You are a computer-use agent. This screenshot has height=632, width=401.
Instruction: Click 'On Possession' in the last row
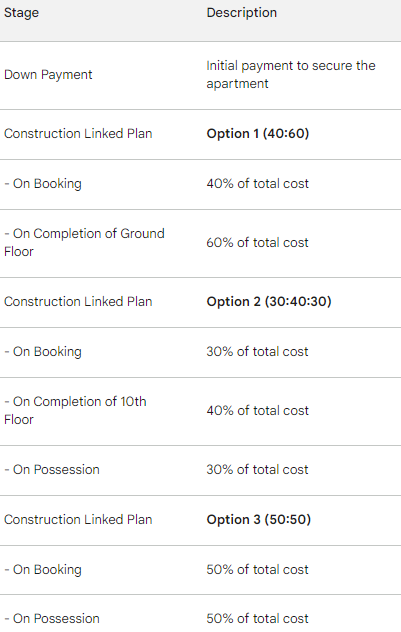pos(52,619)
